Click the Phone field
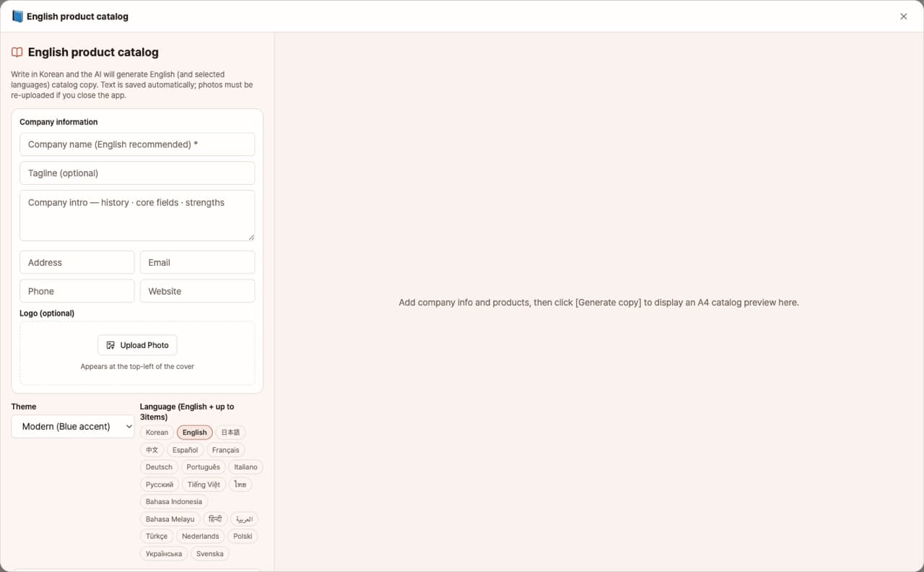This screenshot has height=572, width=924. (x=77, y=291)
